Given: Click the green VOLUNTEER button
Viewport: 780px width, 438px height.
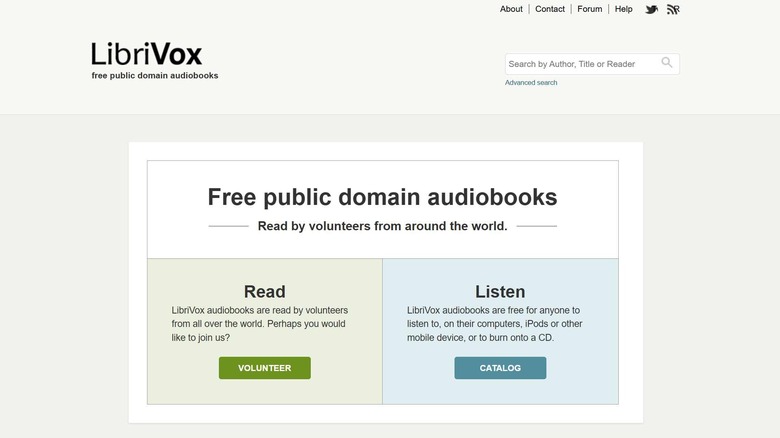Looking at the screenshot, I should pos(265,368).
